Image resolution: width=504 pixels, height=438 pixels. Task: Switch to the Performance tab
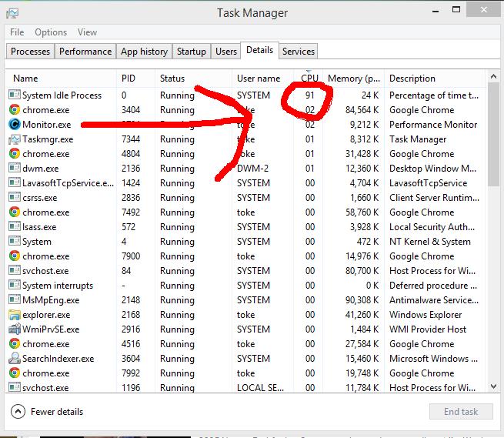coord(85,52)
